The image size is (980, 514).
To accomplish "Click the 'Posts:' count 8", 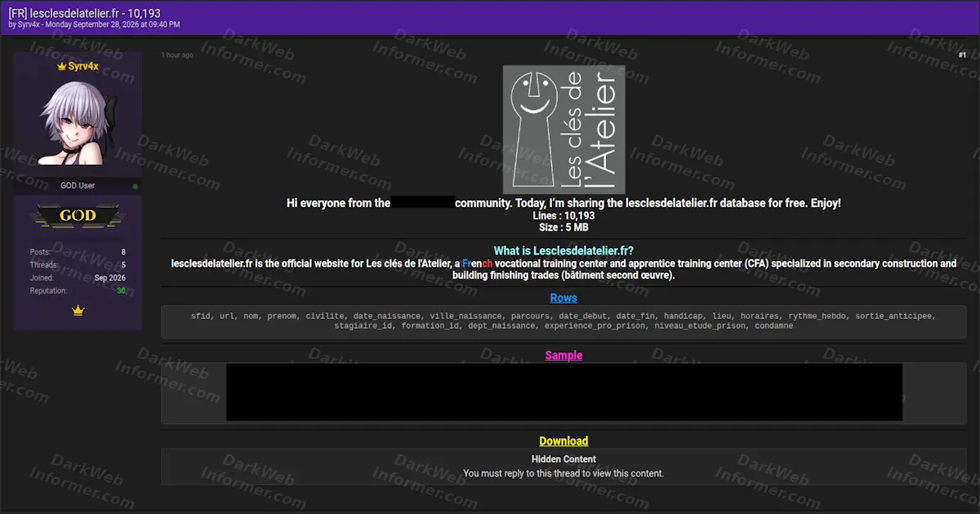I will coord(123,252).
